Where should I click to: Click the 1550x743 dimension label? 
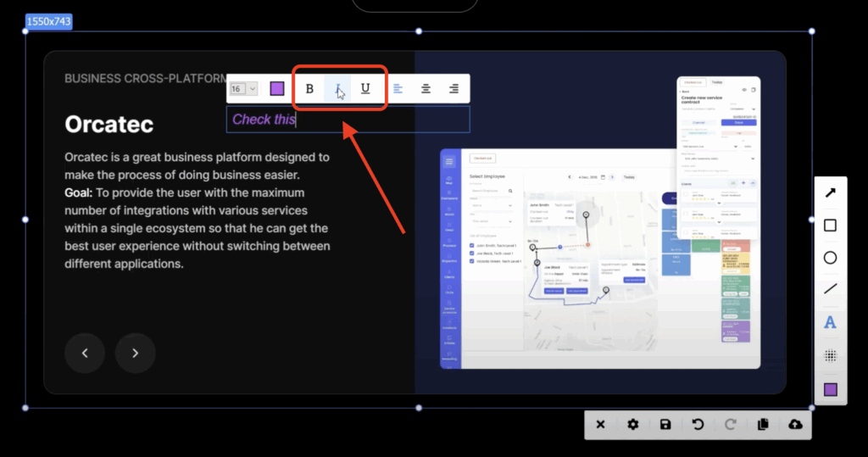coord(48,21)
